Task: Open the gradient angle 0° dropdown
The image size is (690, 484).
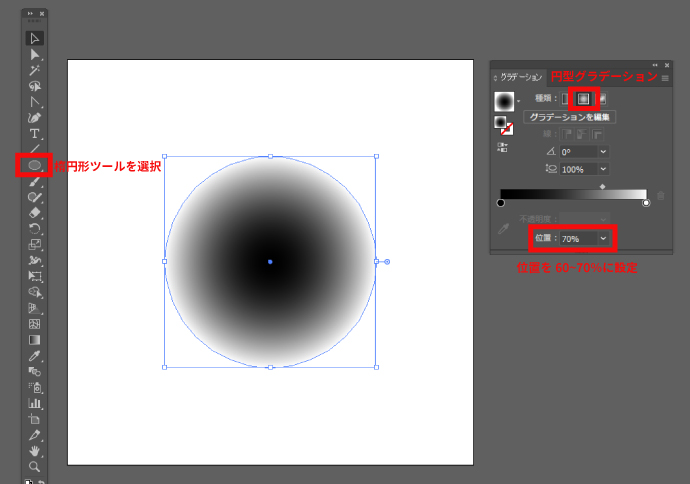Action: (603, 152)
